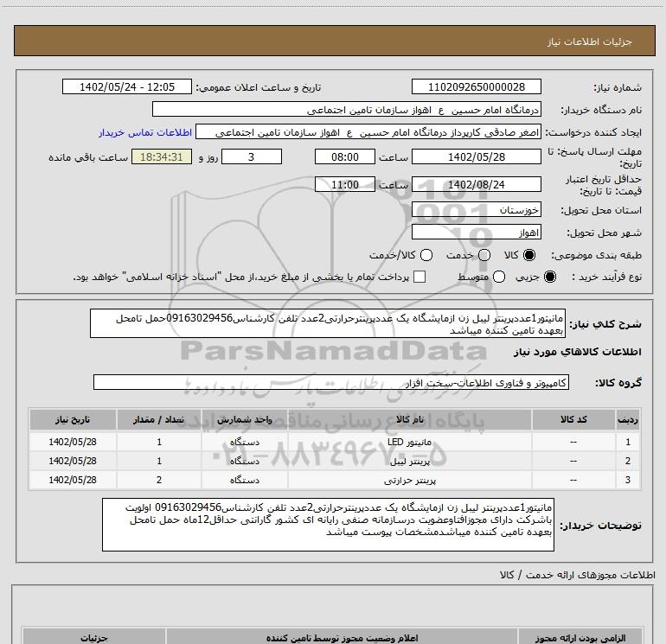Click the تعداد / مقدار column header
Screen dimensions: 666x644
(159, 420)
